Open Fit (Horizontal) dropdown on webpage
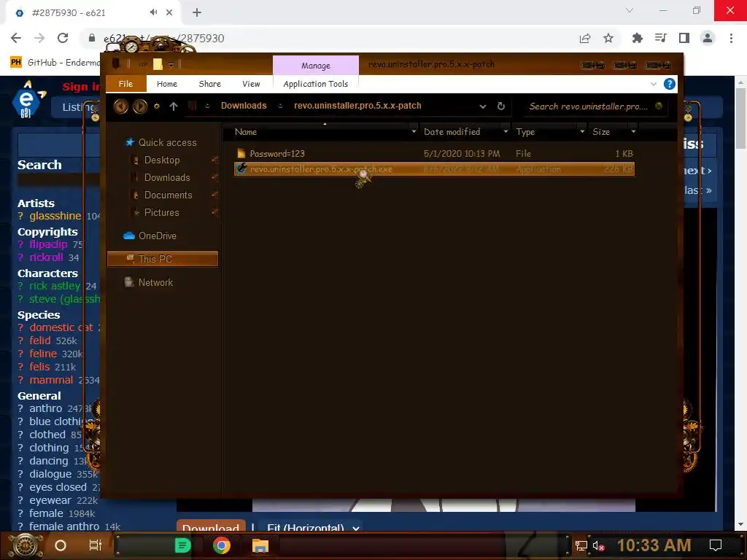The width and height of the screenshot is (747, 560). (x=313, y=528)
